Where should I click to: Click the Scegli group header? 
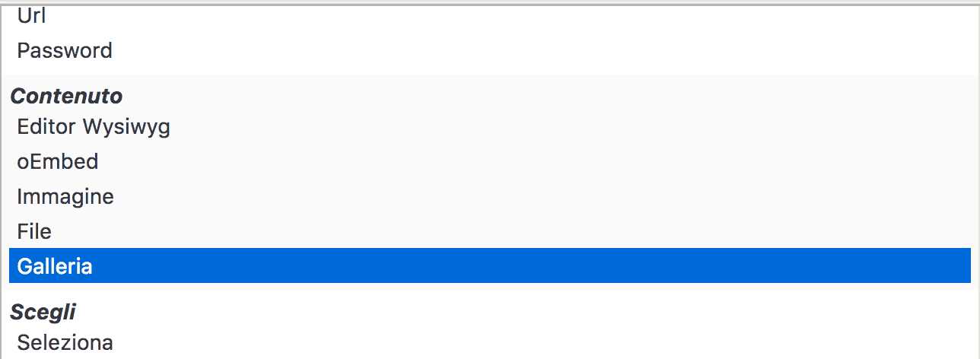[x=43, y=313]
